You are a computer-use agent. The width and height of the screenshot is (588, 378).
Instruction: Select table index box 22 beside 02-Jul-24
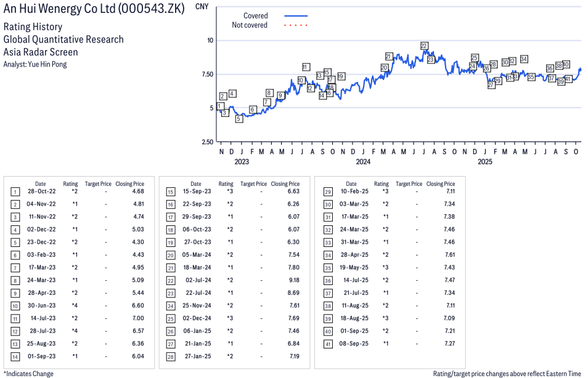[171, 280]
